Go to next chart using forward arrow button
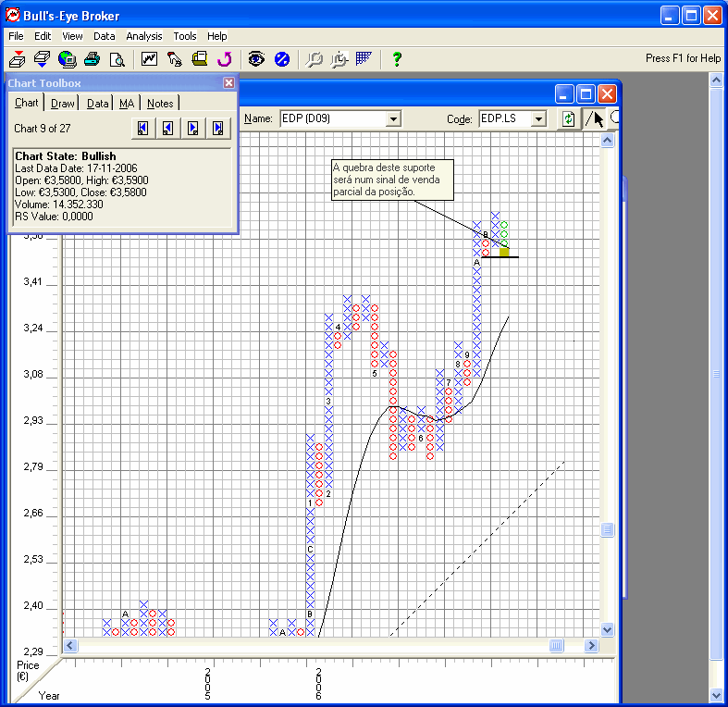This screenshot has height=707, width=728. tap(192, 129)
